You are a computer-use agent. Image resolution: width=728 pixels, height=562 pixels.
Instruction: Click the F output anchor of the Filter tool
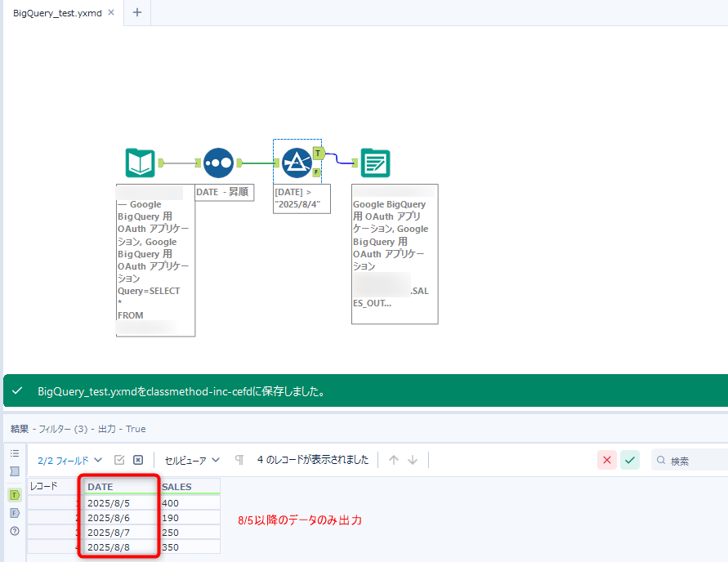(x=318, y=172)
